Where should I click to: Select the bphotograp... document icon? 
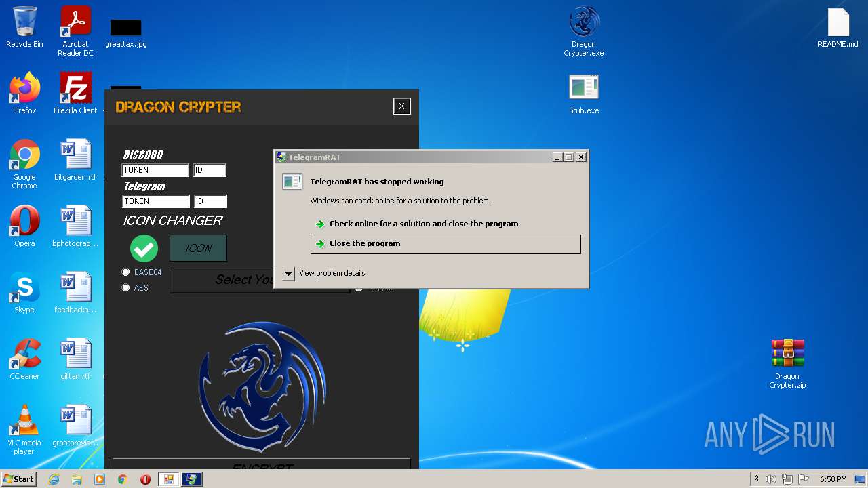75,226
